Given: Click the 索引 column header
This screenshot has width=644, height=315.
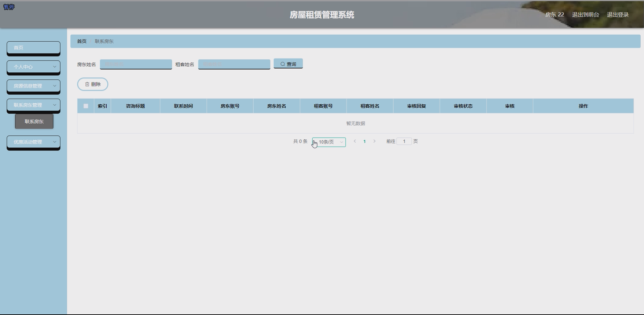Looking at the screenshot, I should [x=102, y=106].
